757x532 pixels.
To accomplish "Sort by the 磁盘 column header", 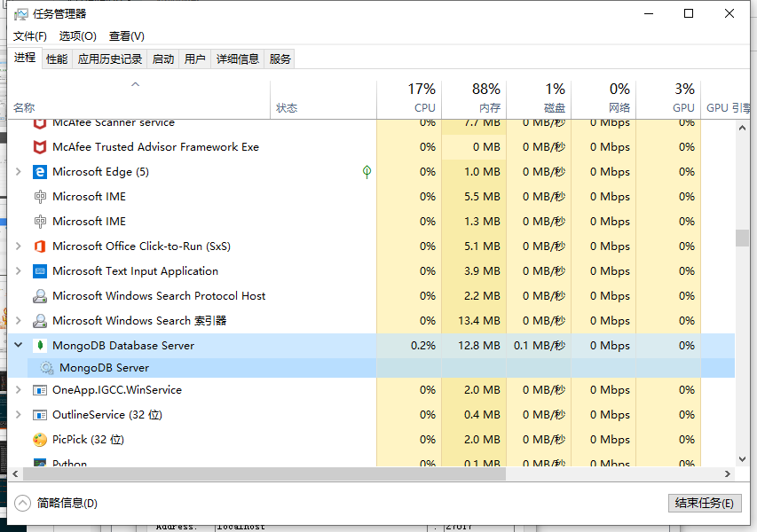I will coord(539,99).
